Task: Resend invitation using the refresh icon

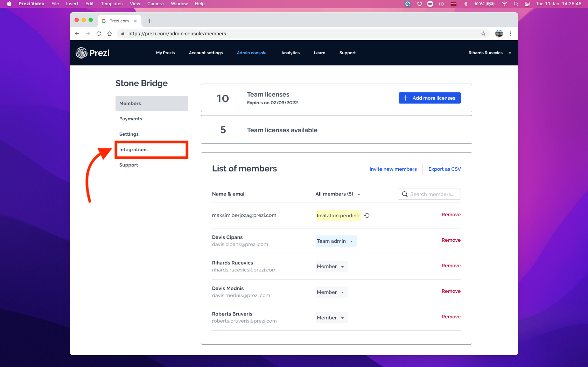Action: (367, 216)
